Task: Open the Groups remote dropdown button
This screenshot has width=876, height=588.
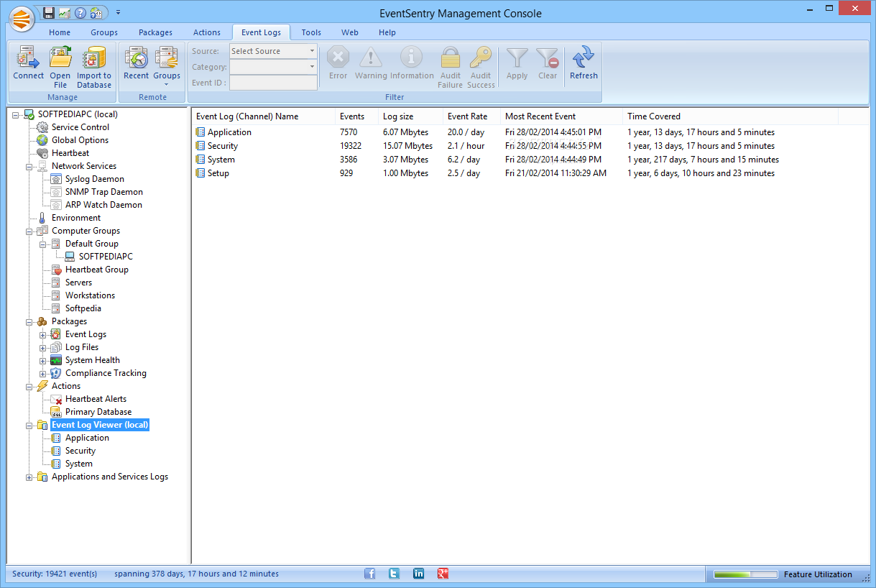Action: pyautogui.click(x=167, y=67)
